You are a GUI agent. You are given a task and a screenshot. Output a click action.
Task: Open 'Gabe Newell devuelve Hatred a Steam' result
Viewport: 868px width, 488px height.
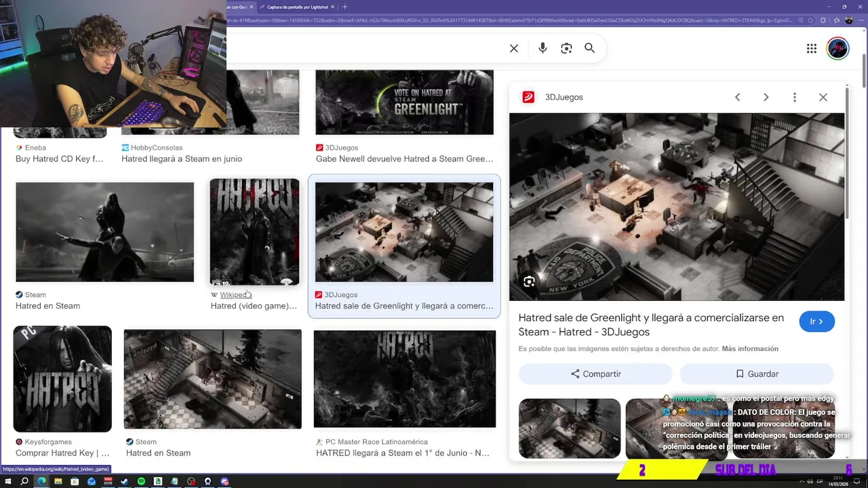[x=404, y=159]
